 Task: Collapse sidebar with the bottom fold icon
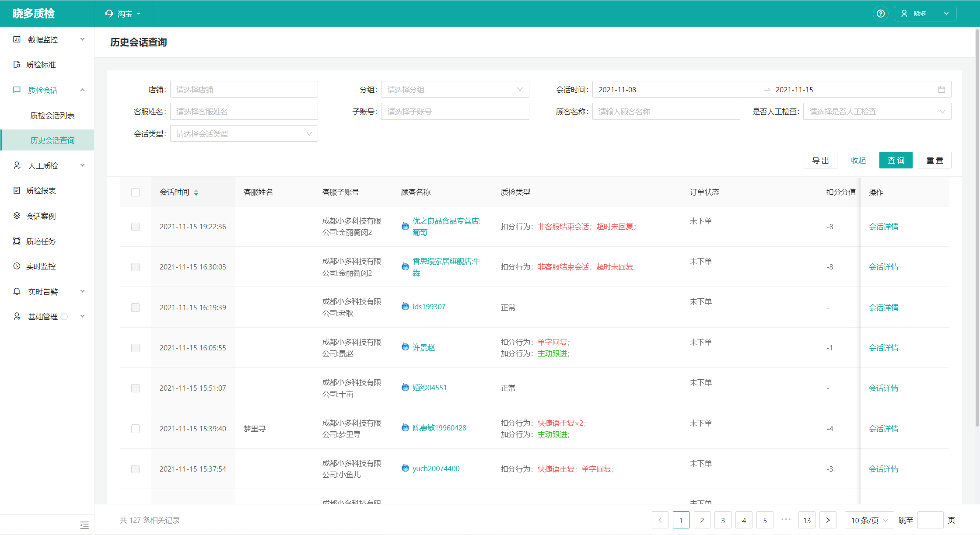pyautogui.click(x=84, y=525)
